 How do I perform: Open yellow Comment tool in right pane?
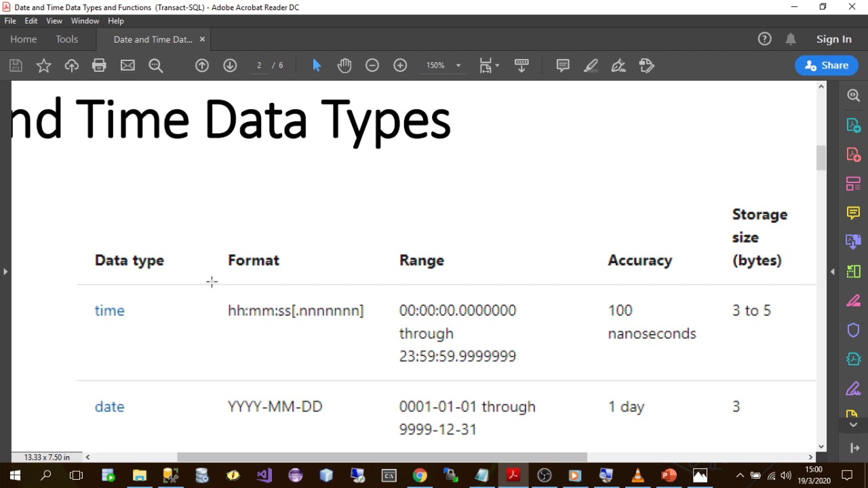[x=854, y=213]
